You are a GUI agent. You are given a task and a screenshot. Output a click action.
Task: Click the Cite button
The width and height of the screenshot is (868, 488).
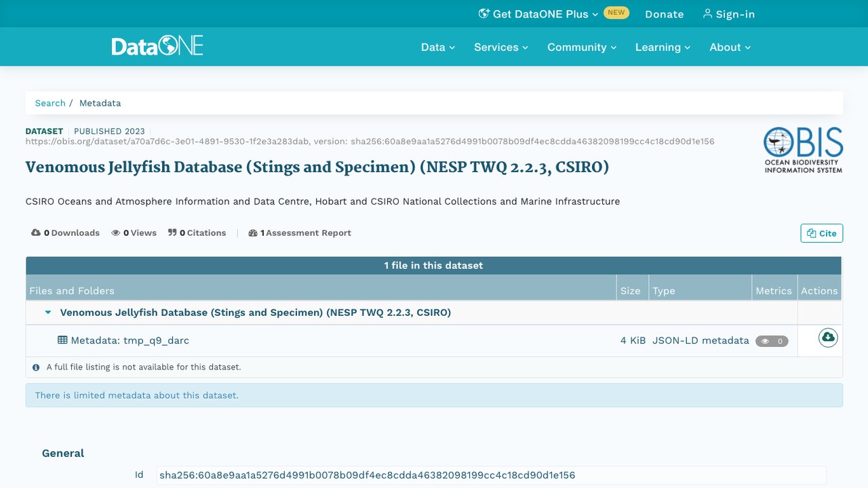tap(822, 233)
